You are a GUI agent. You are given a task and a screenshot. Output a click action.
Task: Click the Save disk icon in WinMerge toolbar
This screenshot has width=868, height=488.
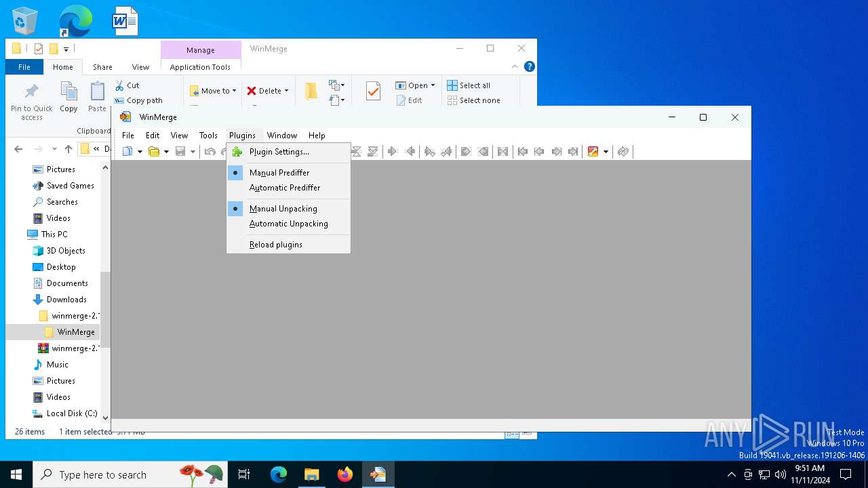coord(180,152)
